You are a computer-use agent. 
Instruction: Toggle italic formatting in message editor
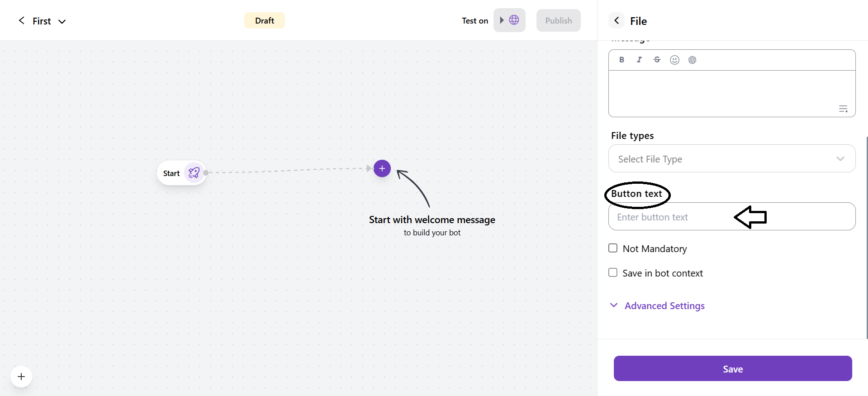[639, 60]
